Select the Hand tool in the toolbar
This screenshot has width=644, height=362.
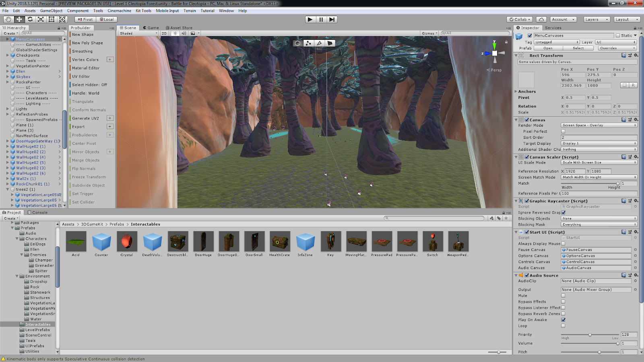click(x=8, y=19)
